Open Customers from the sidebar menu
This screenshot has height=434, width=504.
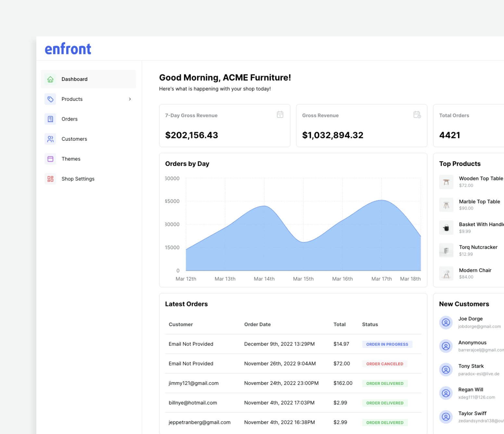[74, 139]
